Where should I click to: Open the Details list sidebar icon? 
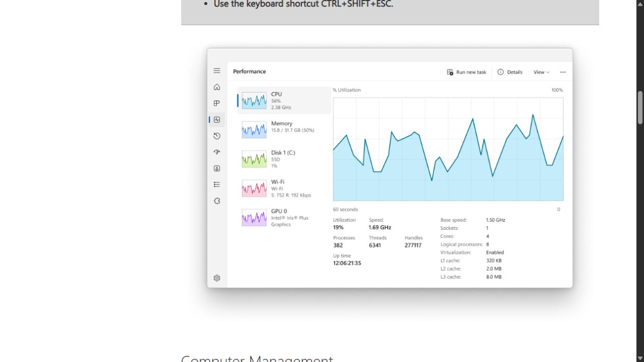point(217,185)
